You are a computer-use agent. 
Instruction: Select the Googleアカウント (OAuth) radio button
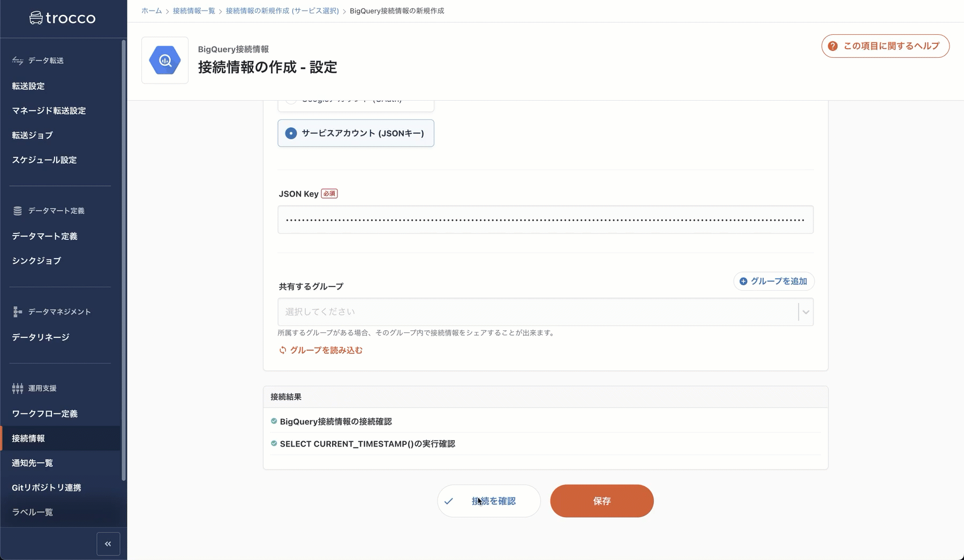[x=291, y=99]
